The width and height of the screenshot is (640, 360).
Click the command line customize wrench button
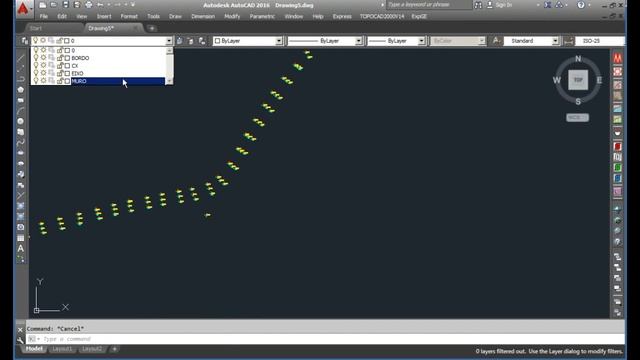20,340
